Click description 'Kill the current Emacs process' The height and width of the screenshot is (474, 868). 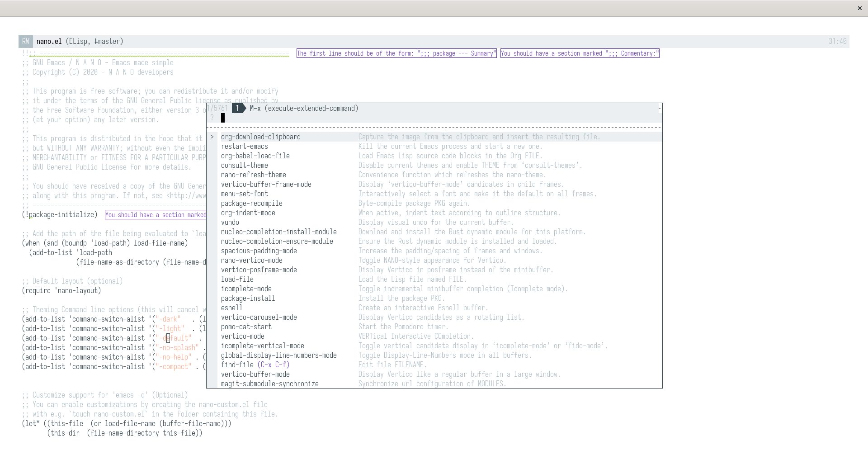point(450,147)
